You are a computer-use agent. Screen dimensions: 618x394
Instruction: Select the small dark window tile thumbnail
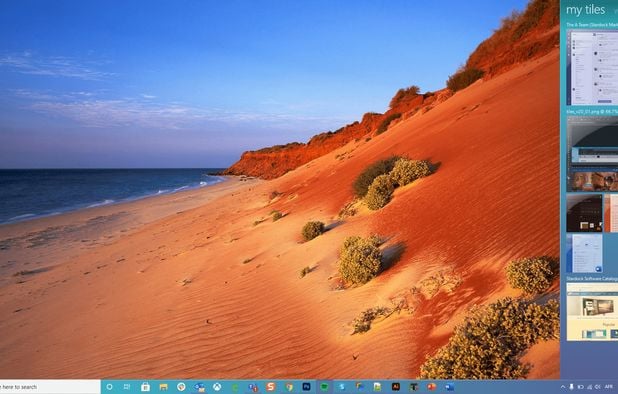[x=584, y=213]
